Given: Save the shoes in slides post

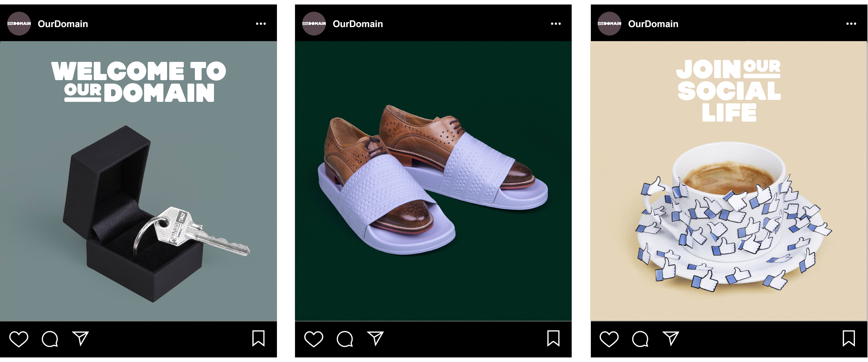Looking at the screenshot, I should [x=553, y=338].
